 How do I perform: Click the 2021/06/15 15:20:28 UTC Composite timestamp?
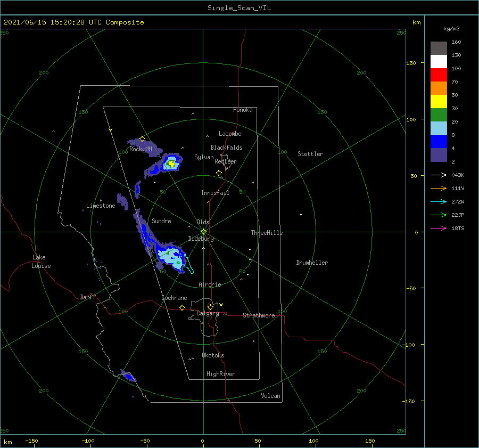coord(73,22)
